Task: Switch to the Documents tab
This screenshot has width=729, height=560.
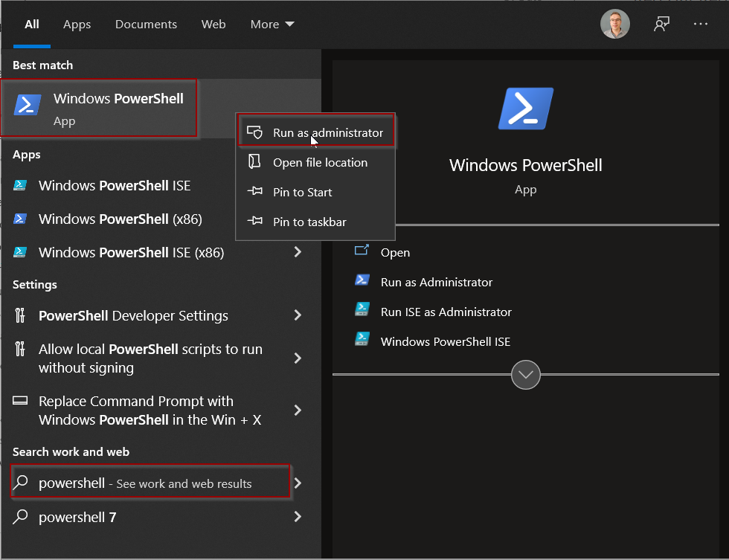Action: (146, 24)
